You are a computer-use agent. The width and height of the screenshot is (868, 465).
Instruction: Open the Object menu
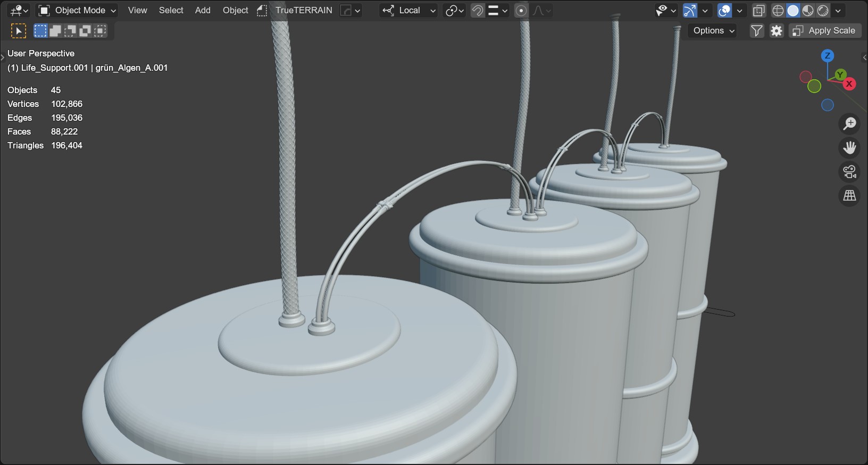(235, 10)
